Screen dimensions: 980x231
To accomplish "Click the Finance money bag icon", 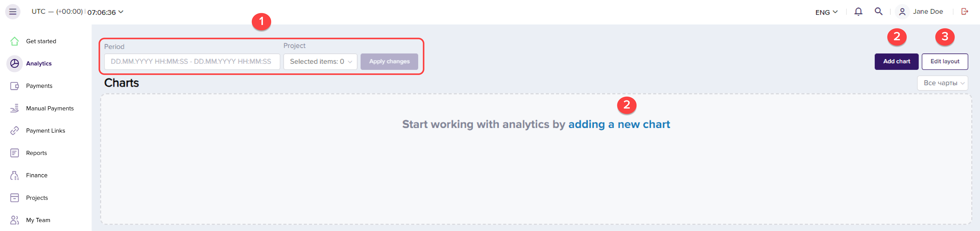I will (x=14, y=175).
